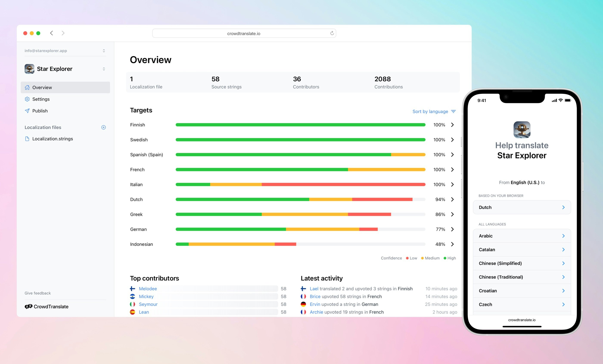This screenshot has height=364, width=603.
Task: Select Arabic on the phone screen
Action: [522, 236]
